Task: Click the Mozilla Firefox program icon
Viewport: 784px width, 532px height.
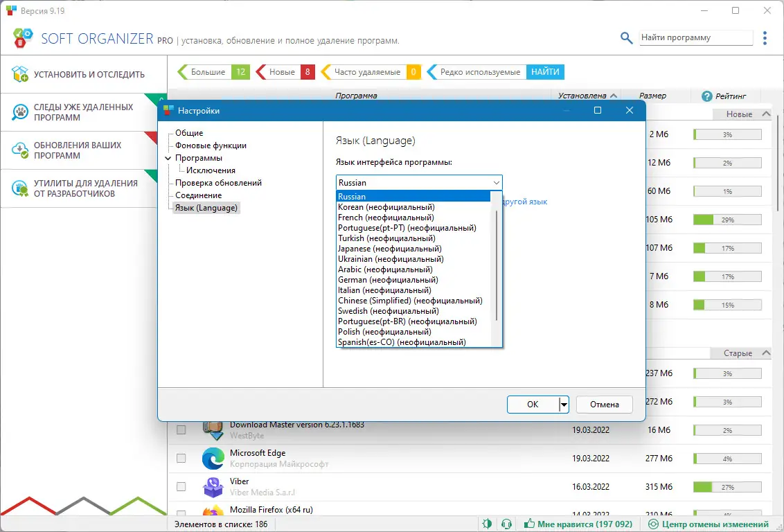Action: pos(213,512)
